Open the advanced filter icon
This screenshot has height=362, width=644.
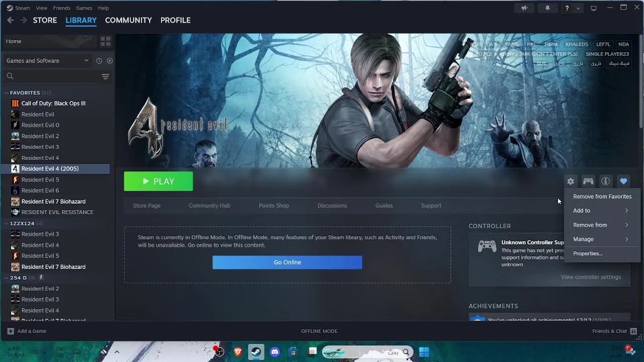(105, 76)
